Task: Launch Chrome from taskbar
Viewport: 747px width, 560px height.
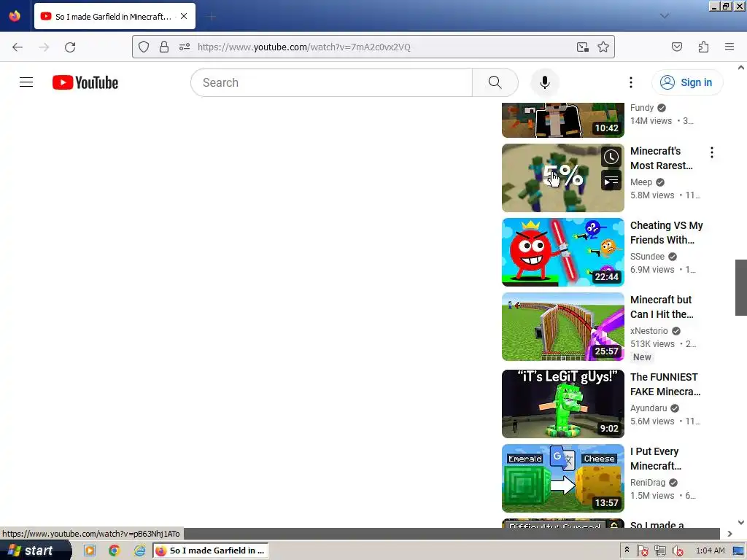Action: (x=114, y=551)
